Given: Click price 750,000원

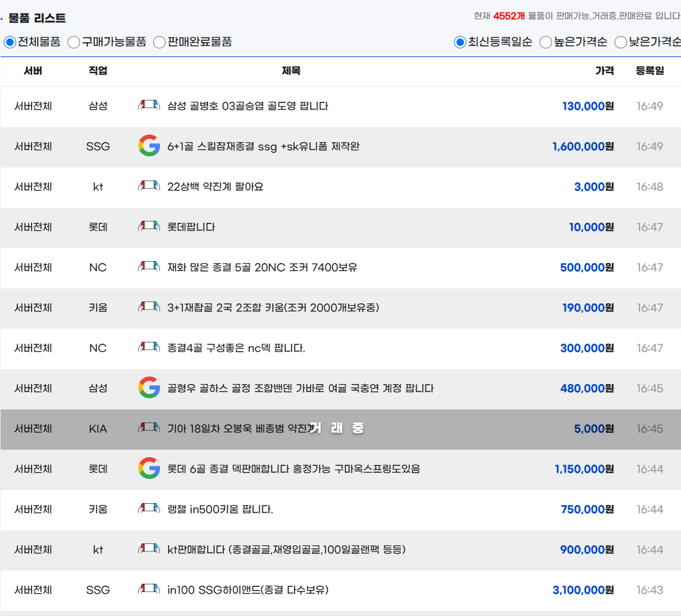Looking at the screenshot, I should click(587, 509).
